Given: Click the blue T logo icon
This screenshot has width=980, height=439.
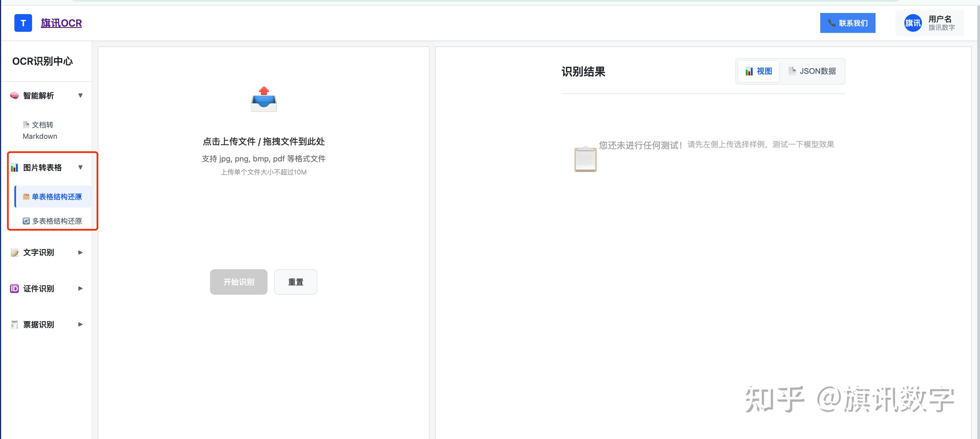Looking at the screenshot, I should (23, 23).
